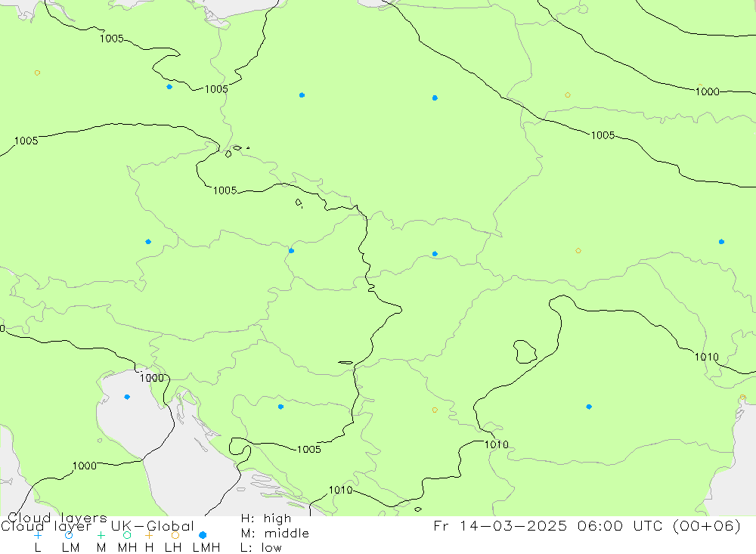Click the orange circle marker at the Black Sea coast
Screen dimensions: 756x554
coord(742,398)
